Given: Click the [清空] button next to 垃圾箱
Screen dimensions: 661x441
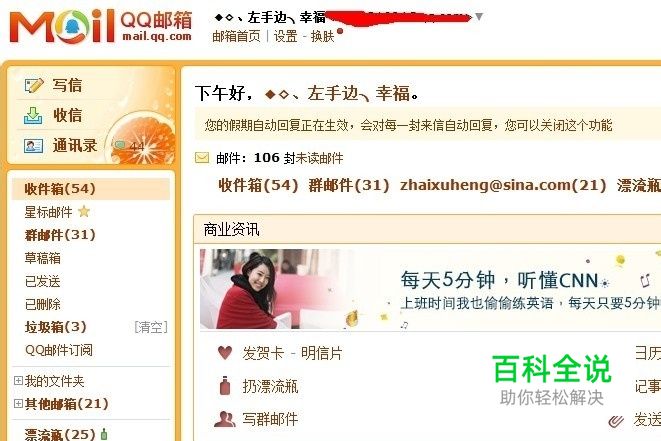Looking at the screenshot, I should [150, 327].
